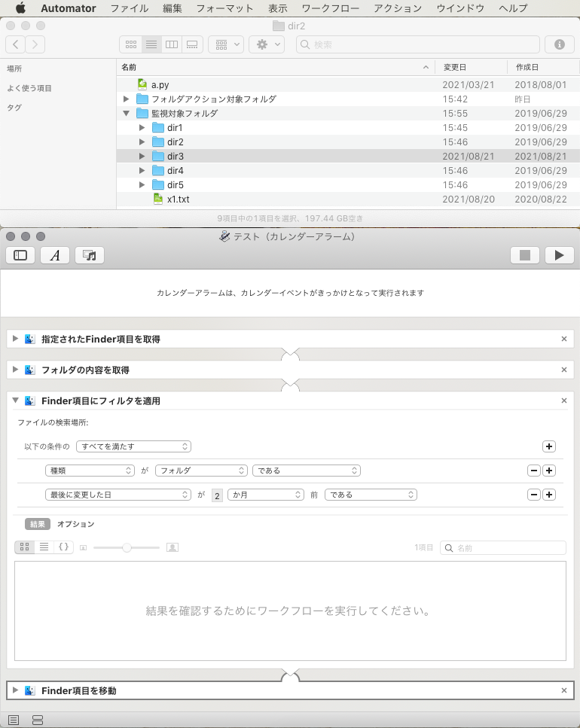Click the number field showing 2
This screenshot has height=728, width=580.
(217, 495)
